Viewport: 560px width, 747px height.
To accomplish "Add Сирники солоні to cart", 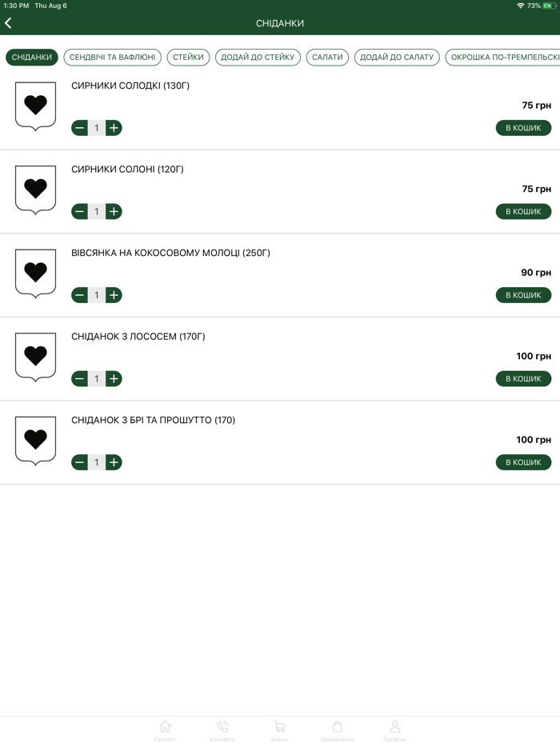I will (523, 212).
